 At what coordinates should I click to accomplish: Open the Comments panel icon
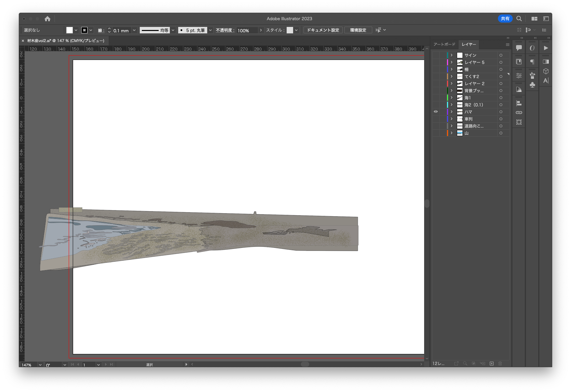point(519,48)
